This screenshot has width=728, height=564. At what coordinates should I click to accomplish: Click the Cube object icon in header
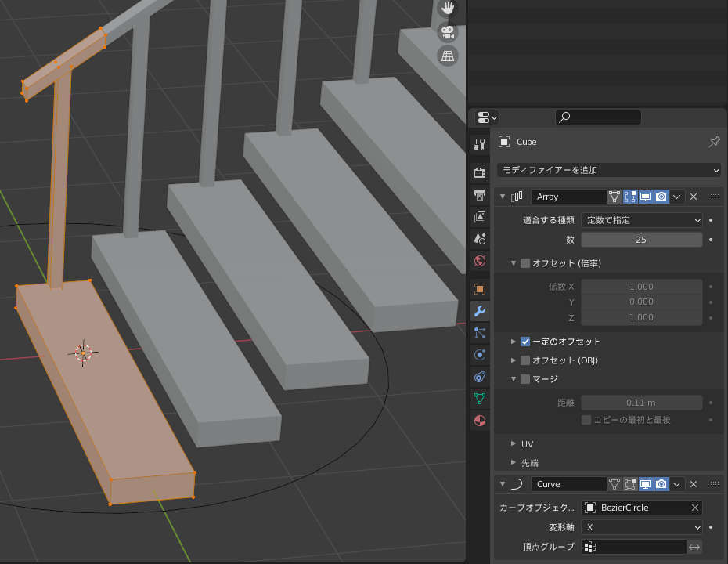504,142
